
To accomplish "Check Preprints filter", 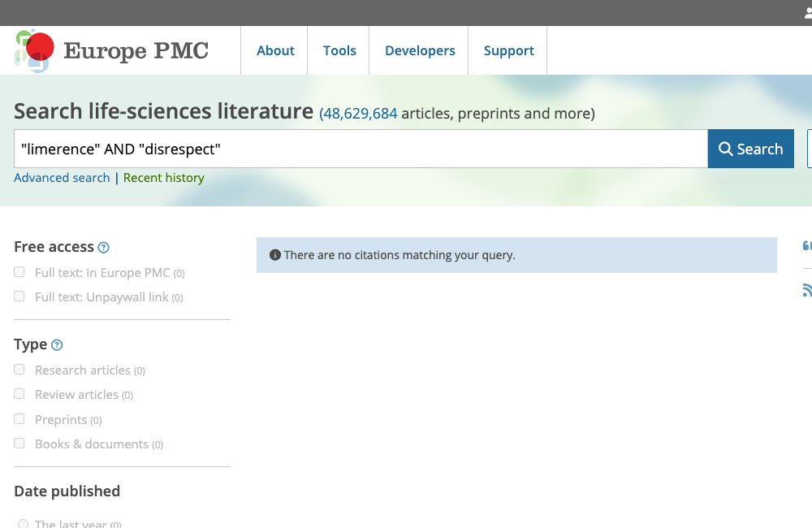I will click(19, 418).
